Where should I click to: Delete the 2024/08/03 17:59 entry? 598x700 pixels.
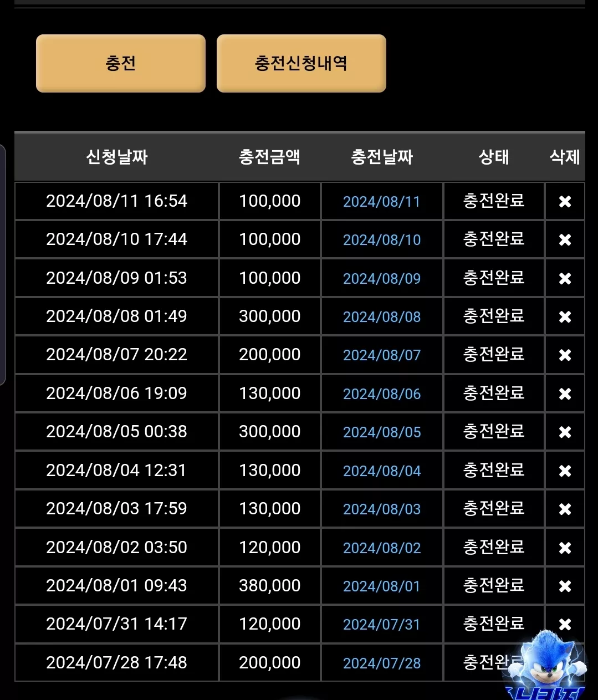point(565,509)
